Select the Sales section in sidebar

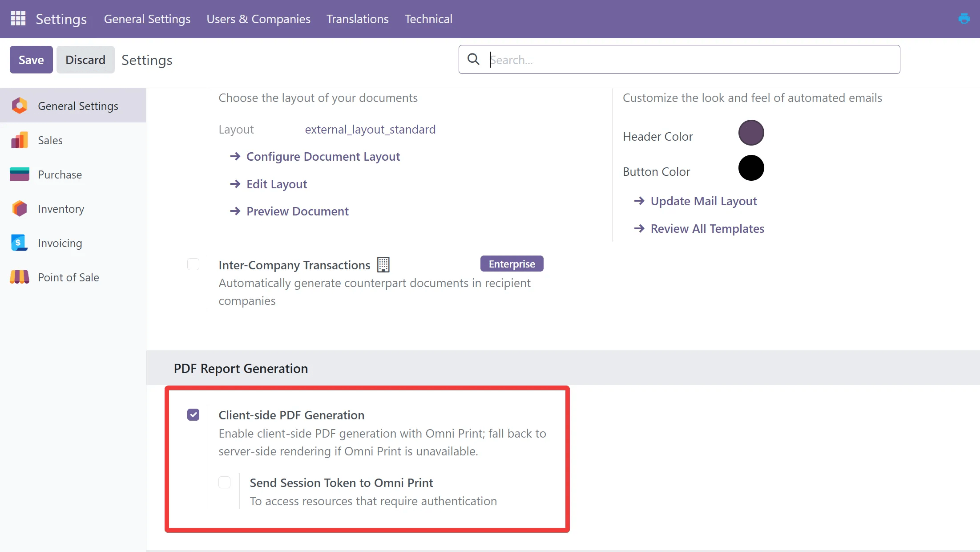[x=50, y=140]
